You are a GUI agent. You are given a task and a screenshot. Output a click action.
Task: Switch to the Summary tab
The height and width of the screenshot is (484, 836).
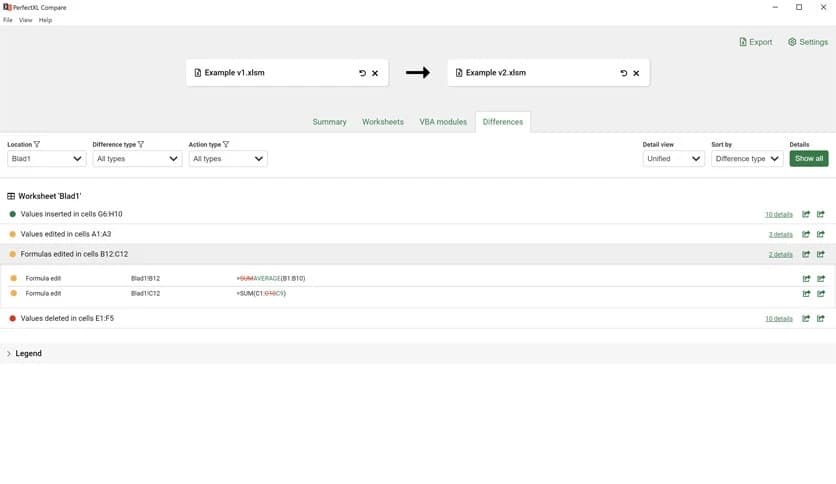coord(329,122)
